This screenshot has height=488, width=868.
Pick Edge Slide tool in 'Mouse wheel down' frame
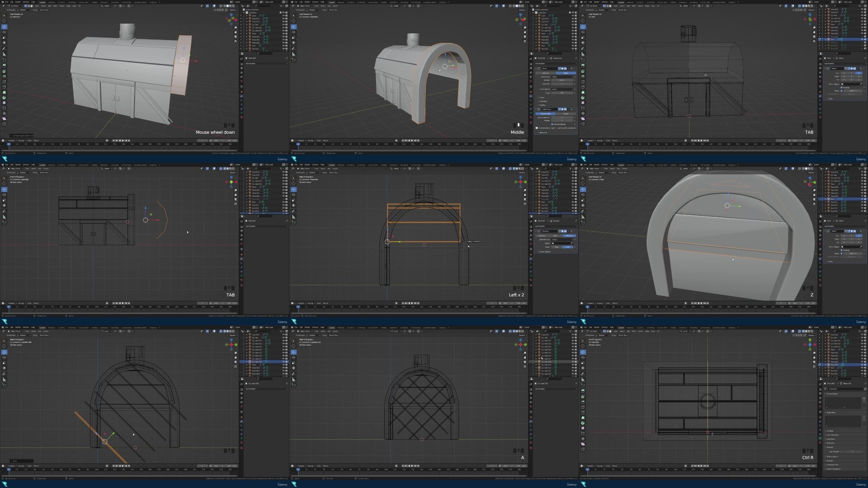click(4, 108)
